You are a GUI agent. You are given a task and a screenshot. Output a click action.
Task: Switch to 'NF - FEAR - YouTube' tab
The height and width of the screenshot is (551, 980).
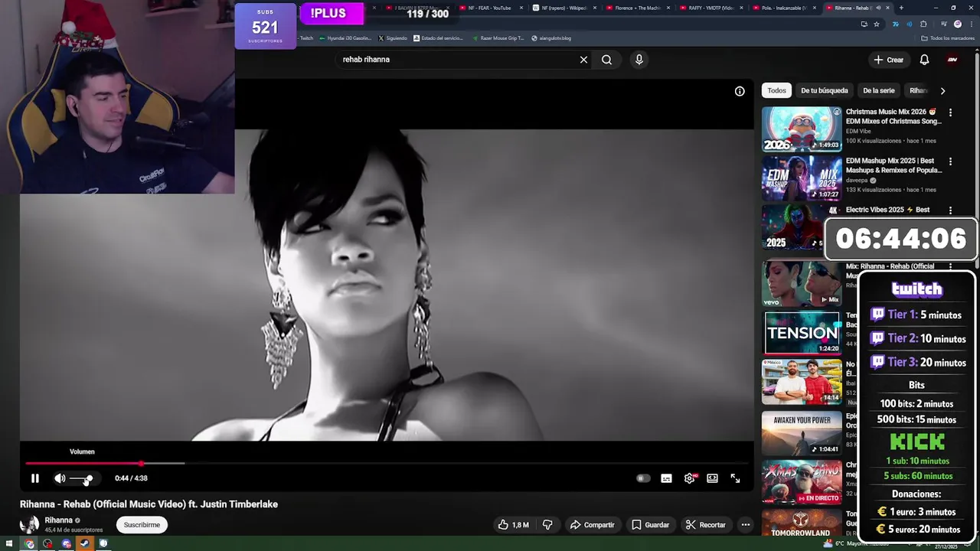pyautogui.click(x=489, y=8)
